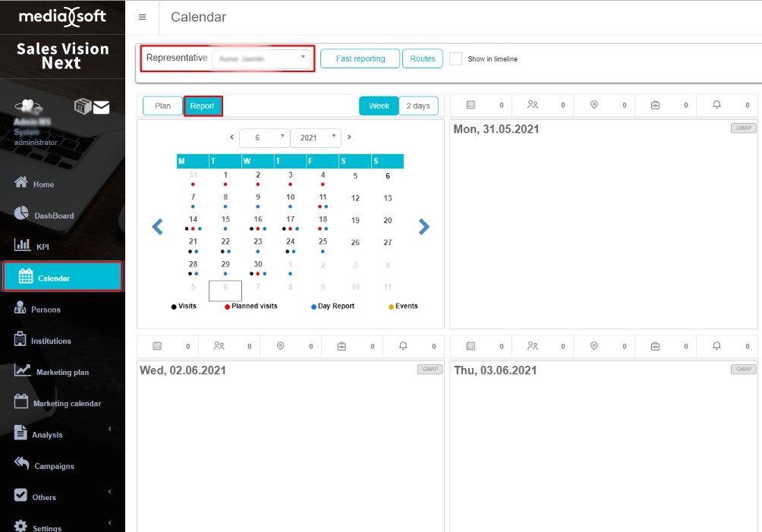Go to next week with right arrow
Viewport: 762px width, 532px height.
(x=424, y=227)
